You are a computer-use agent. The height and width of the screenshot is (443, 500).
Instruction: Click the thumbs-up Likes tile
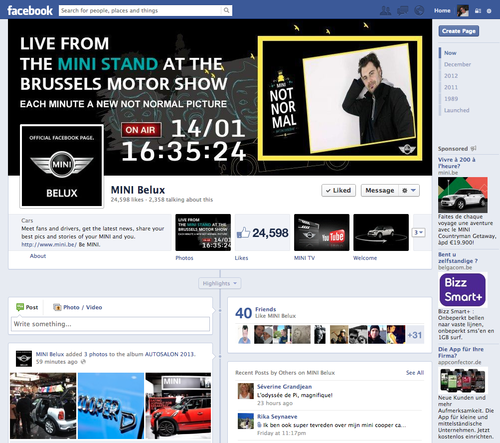[x=262, y=232]
